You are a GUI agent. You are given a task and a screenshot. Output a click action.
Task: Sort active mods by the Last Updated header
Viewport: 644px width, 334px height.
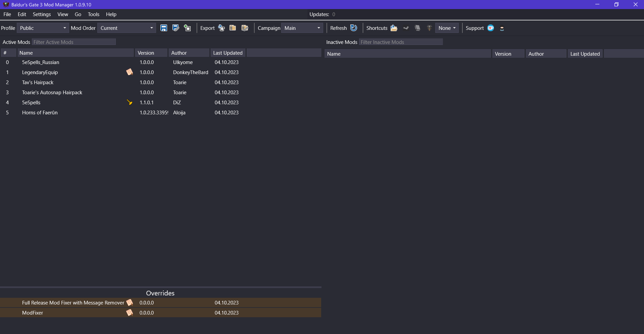[228, 53]
